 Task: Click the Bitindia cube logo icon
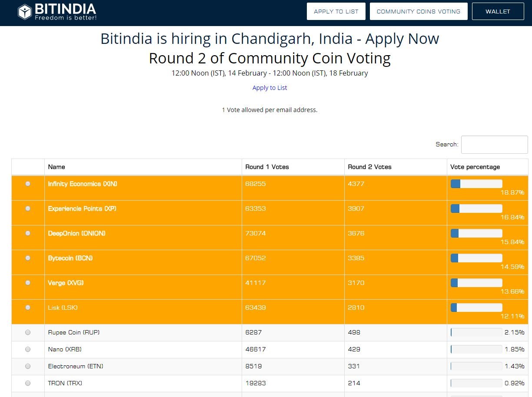click(x=25, y=12)
